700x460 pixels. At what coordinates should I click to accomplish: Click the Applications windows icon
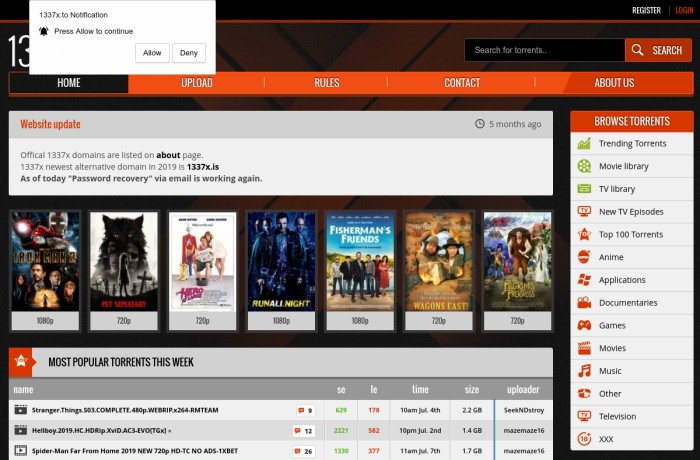(x=584, y=280)
